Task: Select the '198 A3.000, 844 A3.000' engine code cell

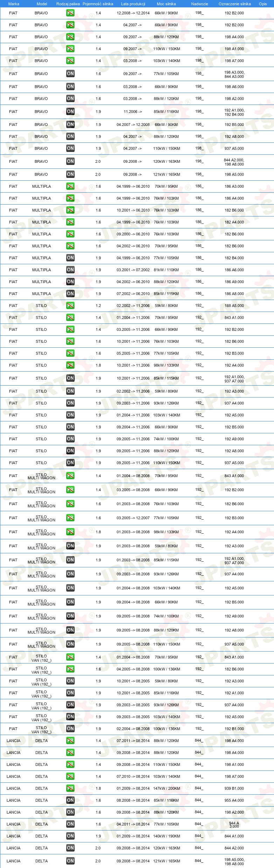Action: coord(234,74)
